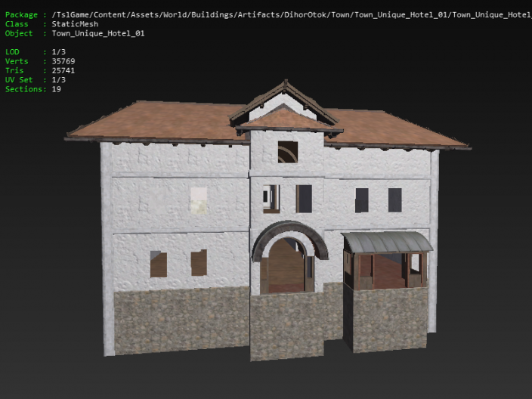Viewport: 532px width, 399px height.
Task: Select the Verts count '35769'
Action: 63,61
